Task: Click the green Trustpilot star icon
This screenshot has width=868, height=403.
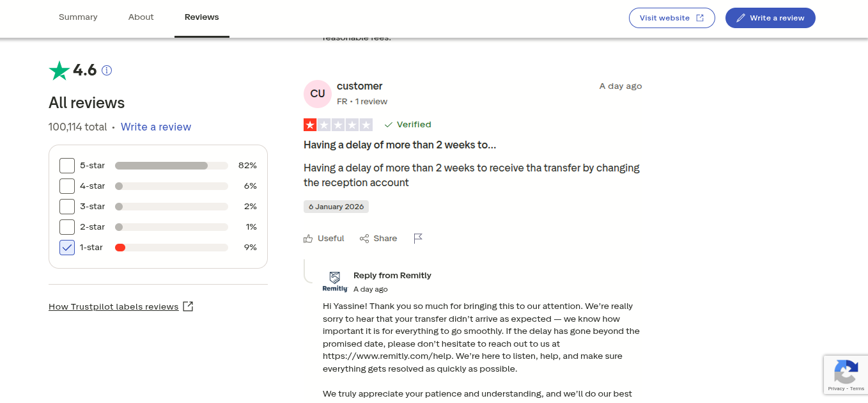Action: pos(59,70)
